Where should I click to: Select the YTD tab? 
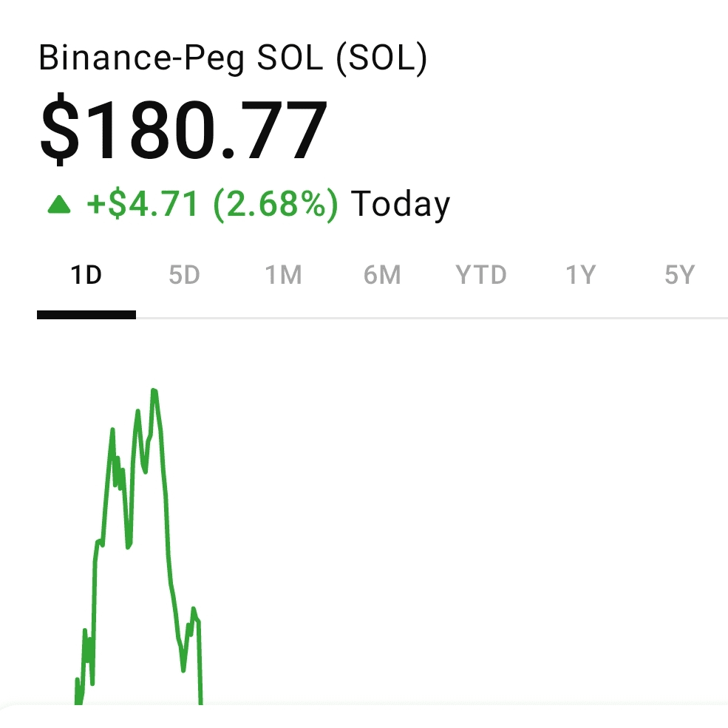pos(481,276)
